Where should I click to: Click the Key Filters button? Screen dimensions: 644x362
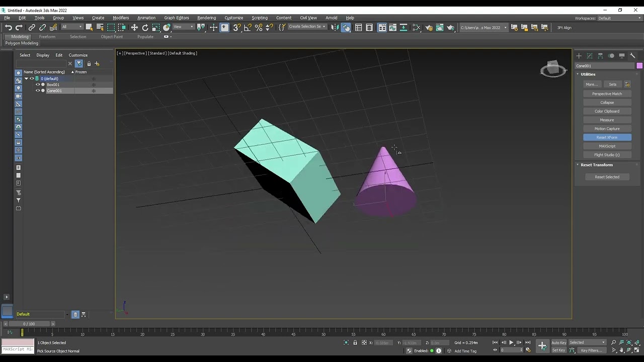[592, 350]
